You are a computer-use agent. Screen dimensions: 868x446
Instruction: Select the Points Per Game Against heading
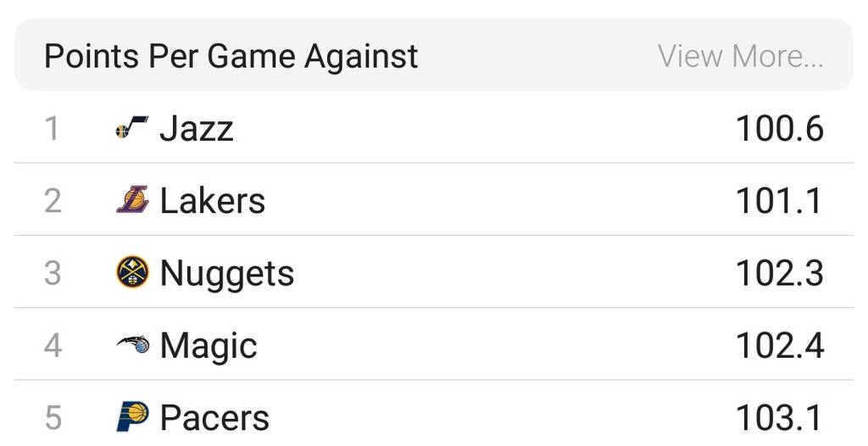coord(231,57)
